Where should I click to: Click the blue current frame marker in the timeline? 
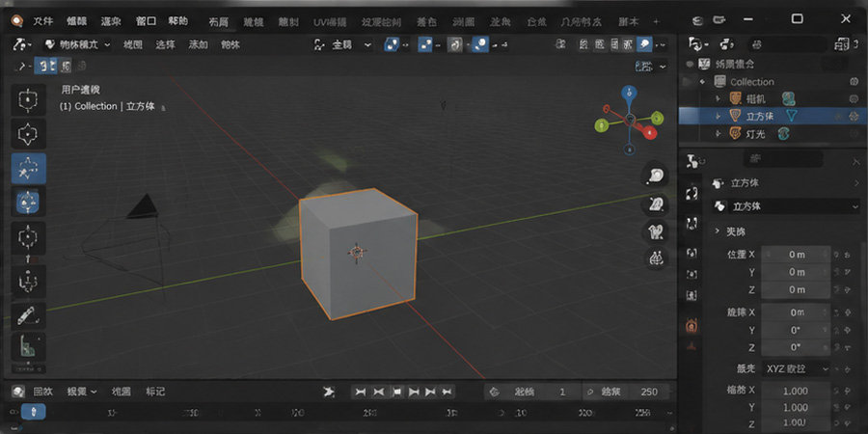click(x=34, y=412)
